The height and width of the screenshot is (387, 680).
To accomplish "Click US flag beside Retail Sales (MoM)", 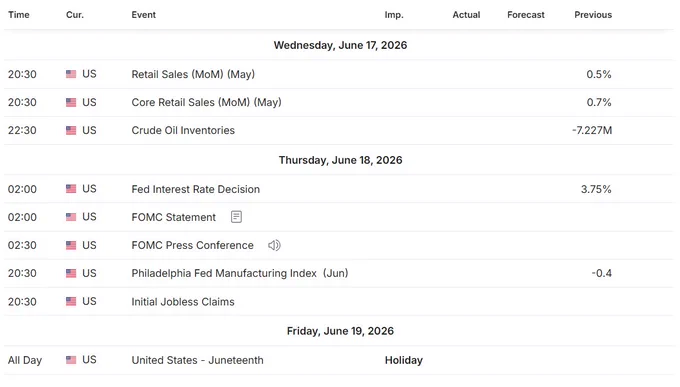I will tap(71, 74).
